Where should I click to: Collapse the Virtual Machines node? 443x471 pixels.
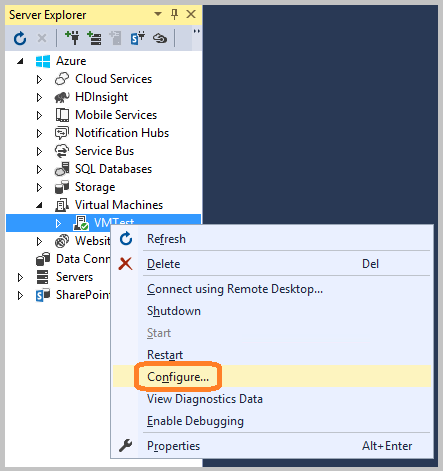point(39,205)
